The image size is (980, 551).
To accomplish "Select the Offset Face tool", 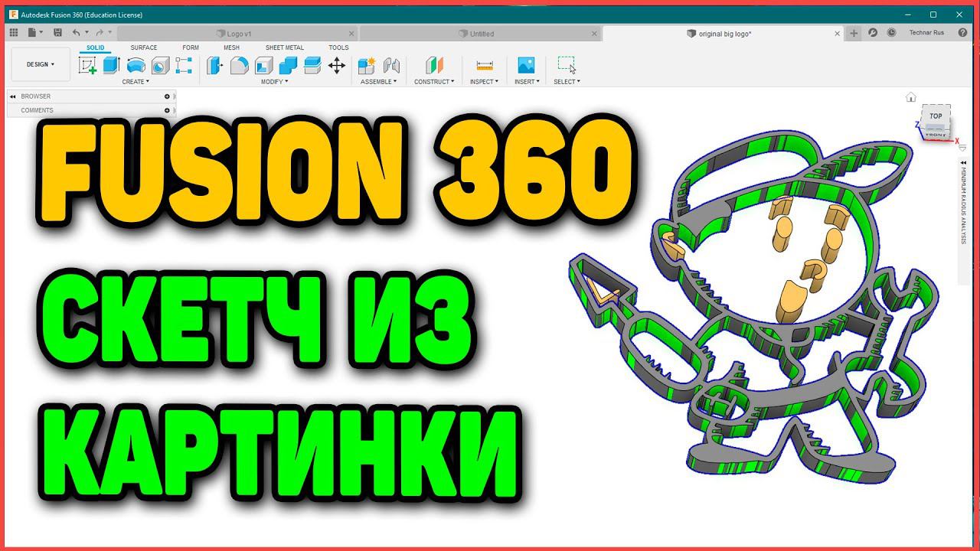I will (x=312, y=65).
